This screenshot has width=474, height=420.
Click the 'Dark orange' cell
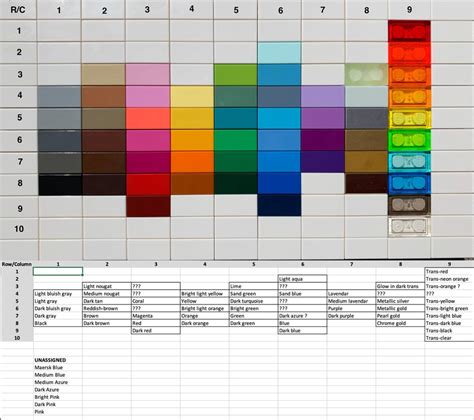205,323
